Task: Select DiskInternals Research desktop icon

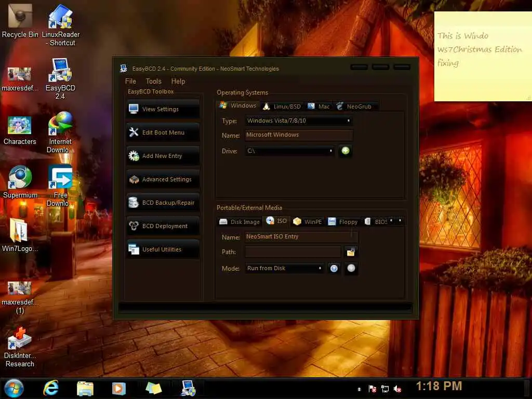Action: pos(19,347)
